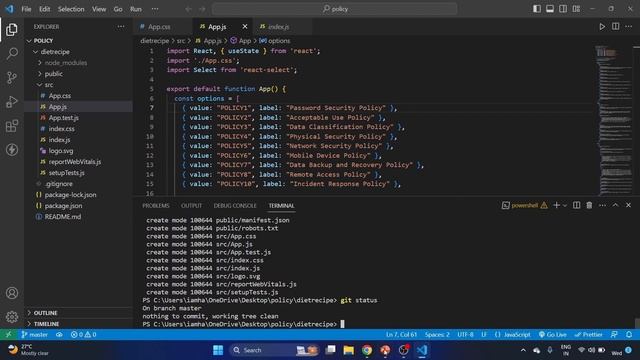
Task: Kill terminal with trash icon
Action: [x=589, y=205]
